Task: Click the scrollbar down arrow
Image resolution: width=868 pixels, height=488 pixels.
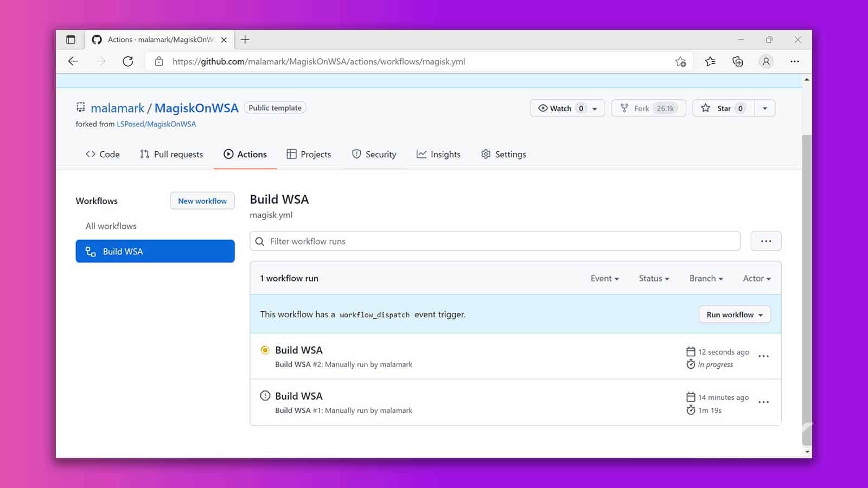Action: (807, 452)
